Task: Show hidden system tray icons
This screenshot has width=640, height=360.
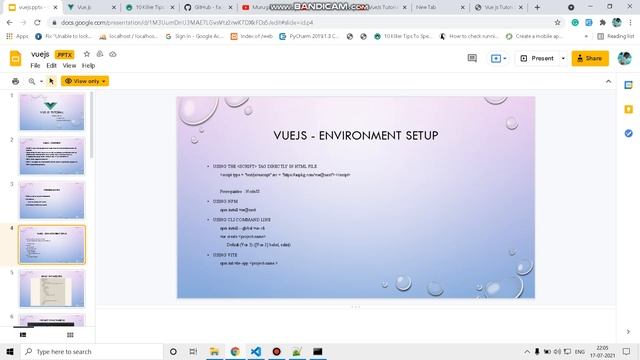Action: click(x=527, y=351)
